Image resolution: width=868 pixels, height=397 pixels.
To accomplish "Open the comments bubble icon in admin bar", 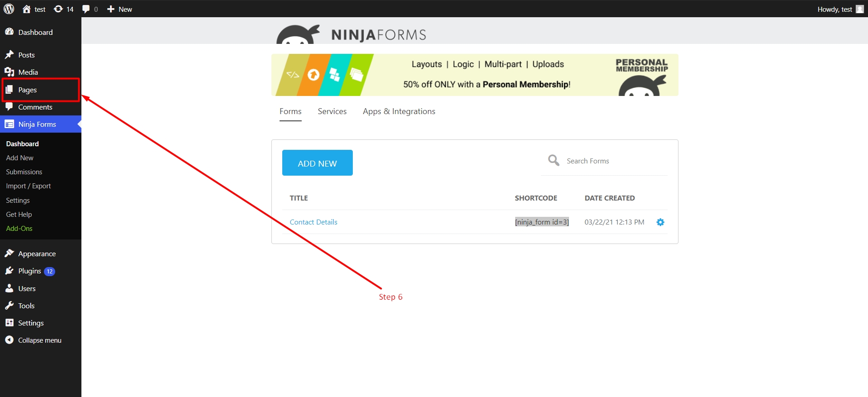I will [x=86, y=9].
